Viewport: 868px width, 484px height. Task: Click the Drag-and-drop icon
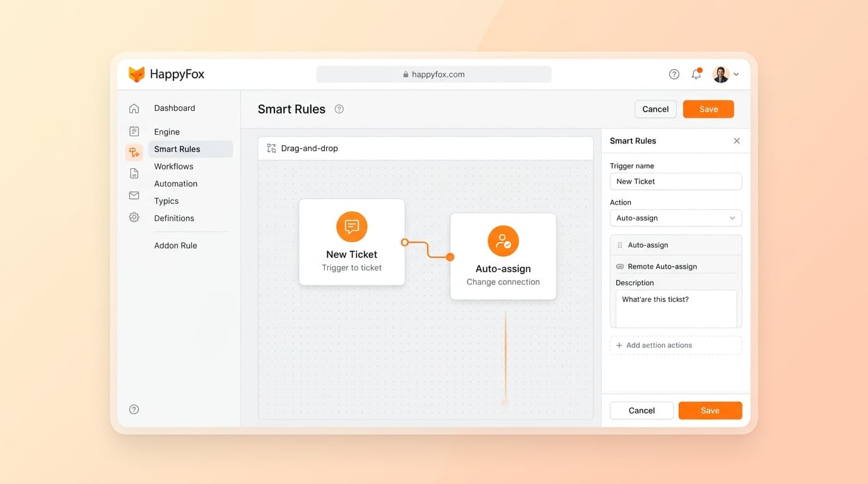click(x=271, y=148)
